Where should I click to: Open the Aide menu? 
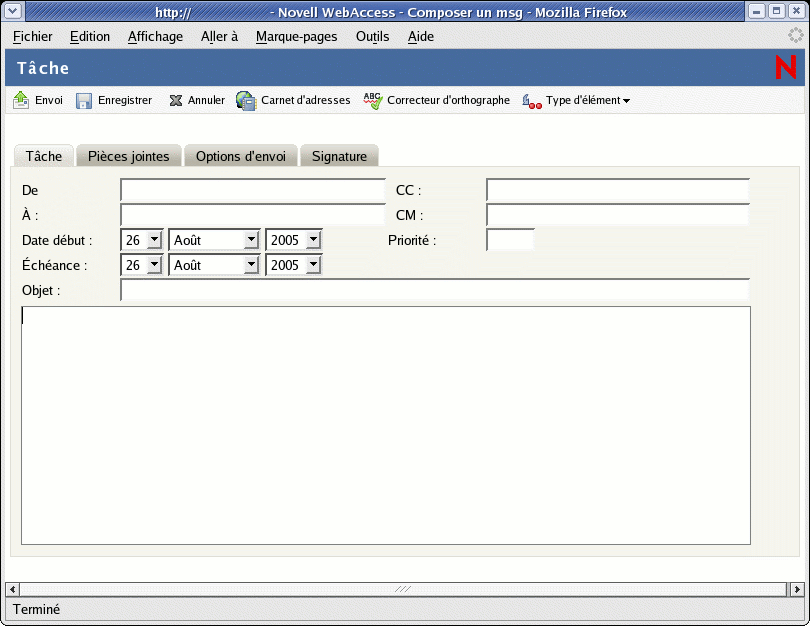coord(421,37)
